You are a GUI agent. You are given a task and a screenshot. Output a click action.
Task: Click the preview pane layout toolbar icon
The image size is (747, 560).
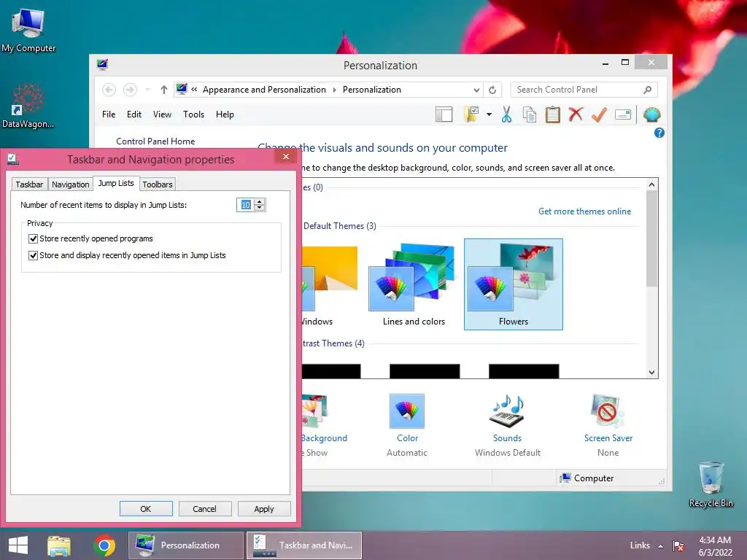tap(444, 114)
